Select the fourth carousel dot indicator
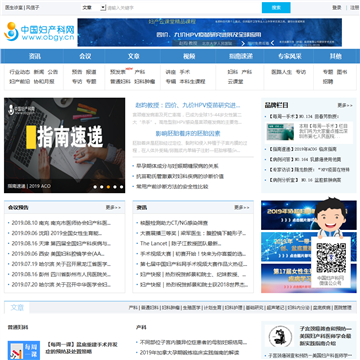The width and height of the screenshot is (360, 360). (x=115, y=187)
